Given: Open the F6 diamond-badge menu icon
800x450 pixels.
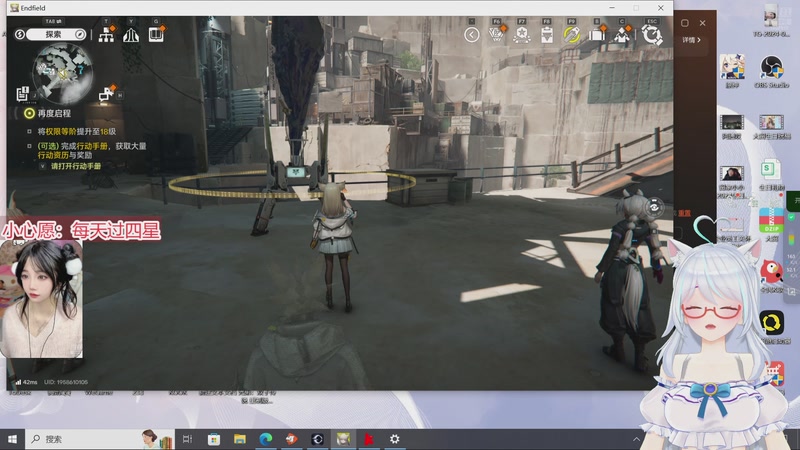Looking at the screenshot, I should coord(496,34).
